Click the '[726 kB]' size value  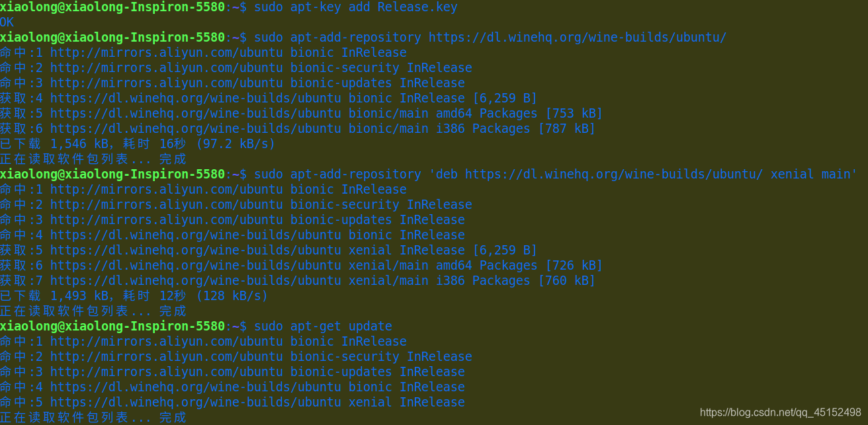tap(574, 266)
